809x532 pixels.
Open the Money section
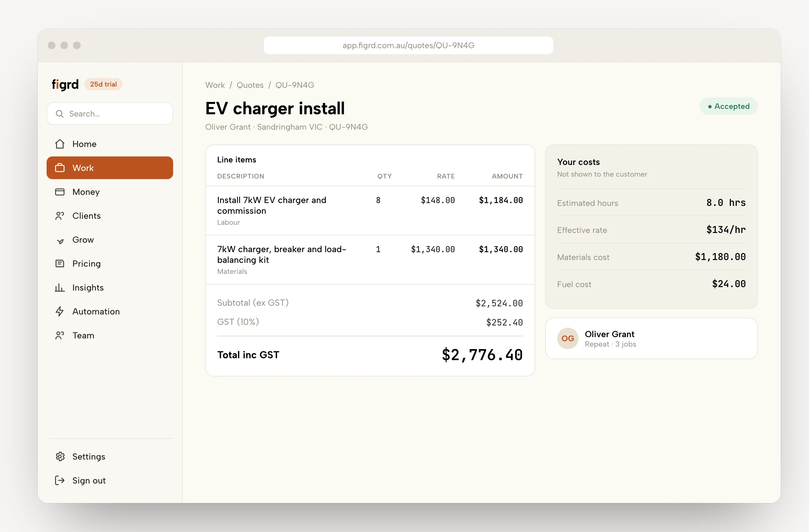tap(110, 192)
